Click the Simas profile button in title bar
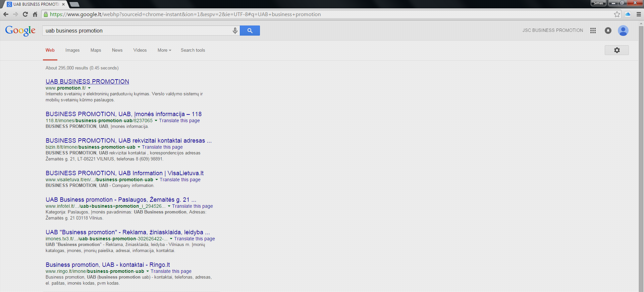This screenshot has width=644, height=292. (x=598, y=3)
